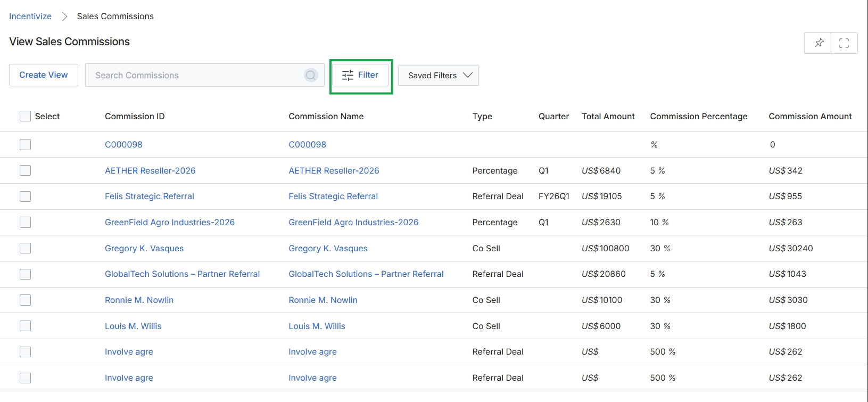Viewport: 868px width, 402px height.
Task: Click the Create View button
Action: click(44, 75)
